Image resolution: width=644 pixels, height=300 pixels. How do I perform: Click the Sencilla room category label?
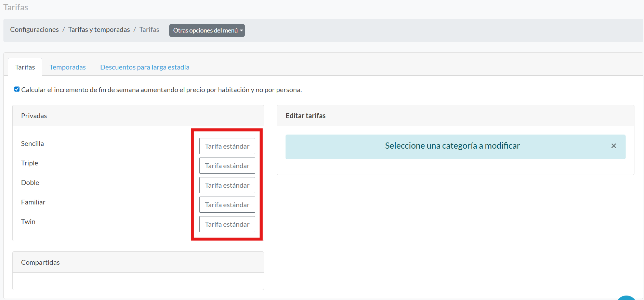(x=32, y=143)
